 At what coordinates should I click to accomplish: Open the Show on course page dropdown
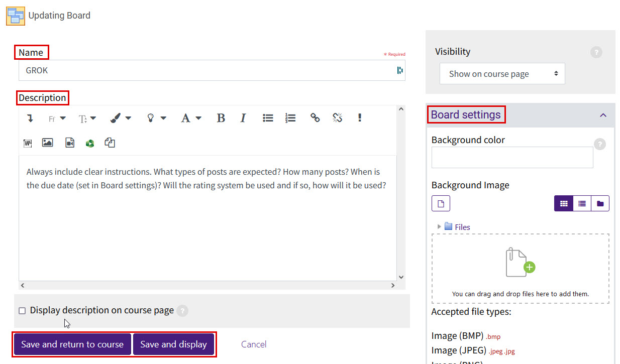coord(502,73)
